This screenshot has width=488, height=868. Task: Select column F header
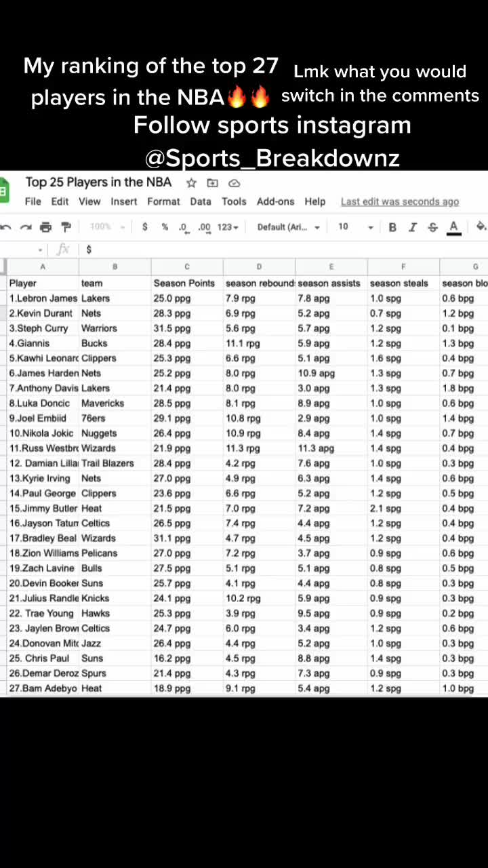pyautogui.click(x=403, y=267)
